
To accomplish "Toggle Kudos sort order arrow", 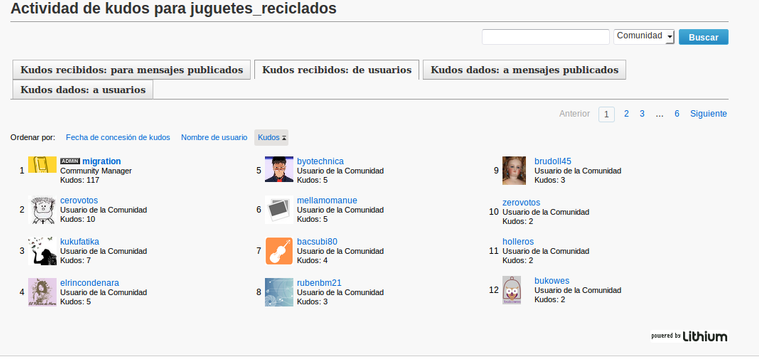I will click(x=284, y=138).
